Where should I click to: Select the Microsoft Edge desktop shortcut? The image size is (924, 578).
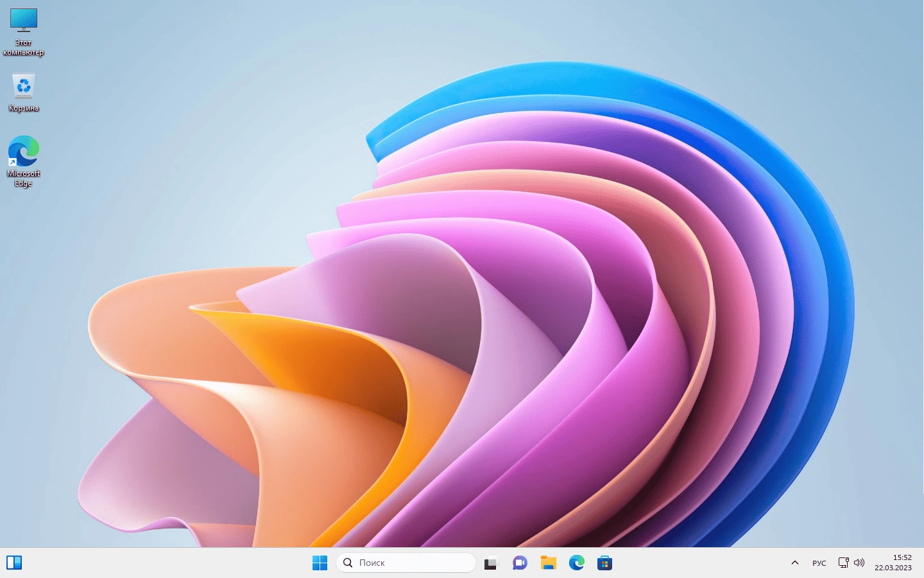tap(24, 161)
